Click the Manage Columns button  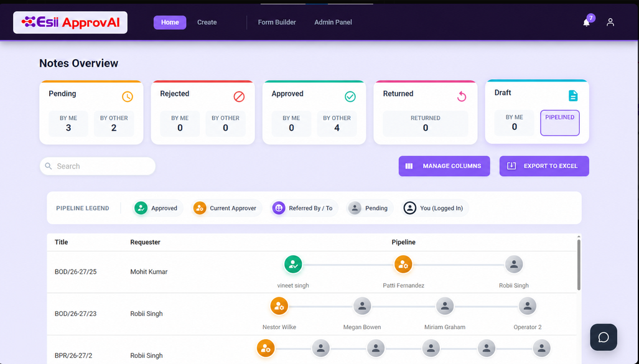[444, 166]
